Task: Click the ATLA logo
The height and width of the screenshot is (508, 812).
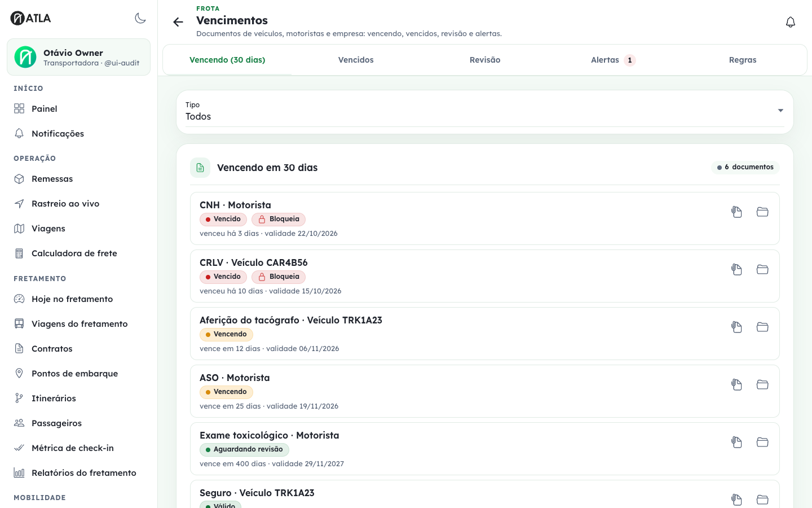Action: pos(31,18)
